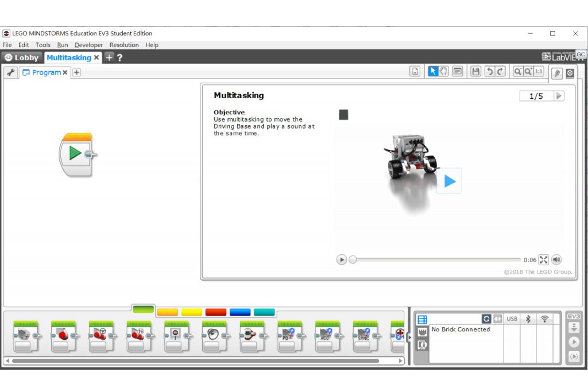Open the help question mark

tap(119, 58)
